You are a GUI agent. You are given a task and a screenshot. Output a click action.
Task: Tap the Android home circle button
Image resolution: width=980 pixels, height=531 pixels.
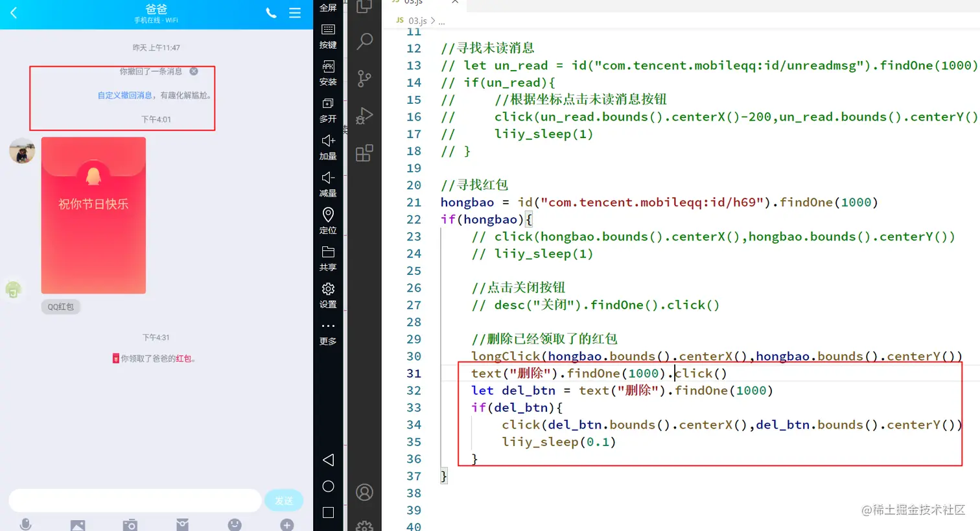tap(328, 486)
